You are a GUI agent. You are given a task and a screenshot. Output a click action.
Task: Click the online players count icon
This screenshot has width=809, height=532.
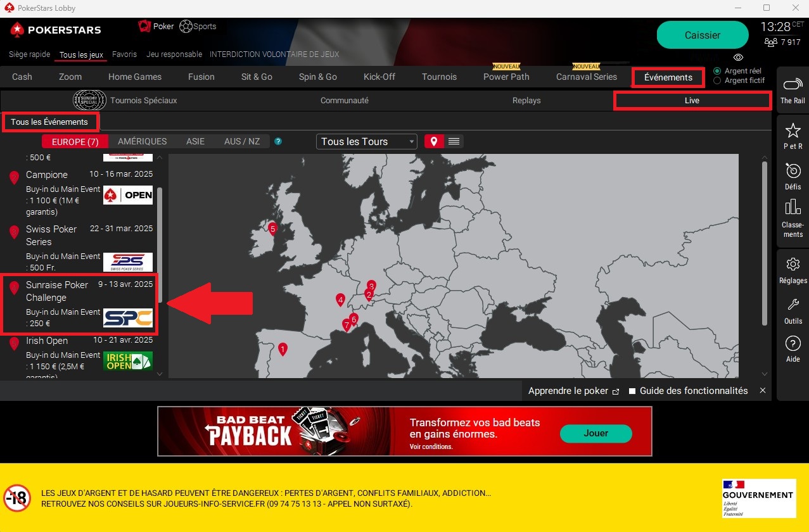(771, 42)
